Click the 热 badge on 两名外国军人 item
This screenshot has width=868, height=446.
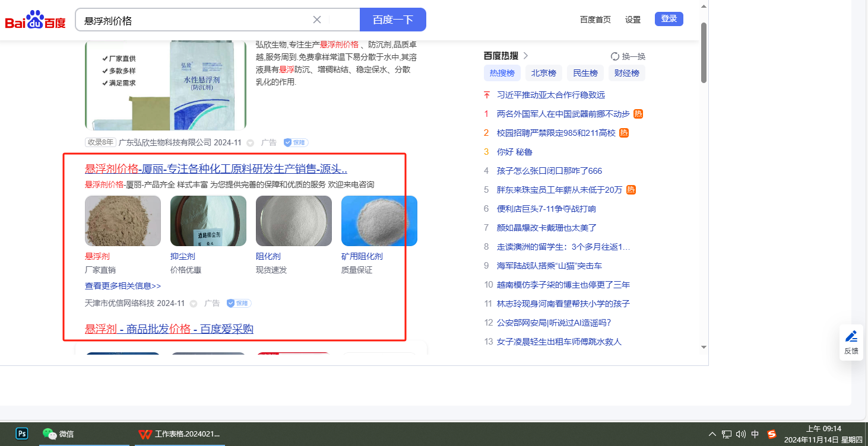click(x=638, y=114)
